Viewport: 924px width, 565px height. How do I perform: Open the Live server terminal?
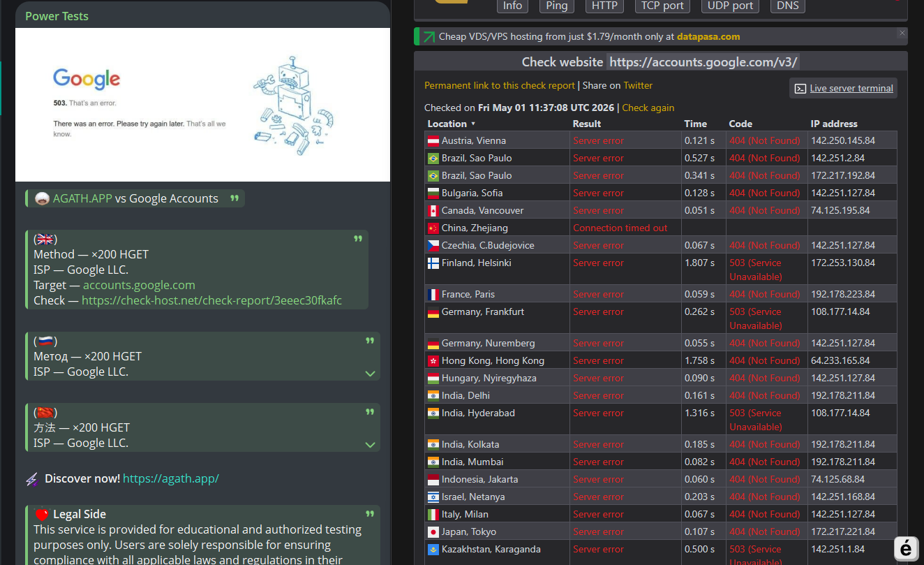click(x=843, y=88)
